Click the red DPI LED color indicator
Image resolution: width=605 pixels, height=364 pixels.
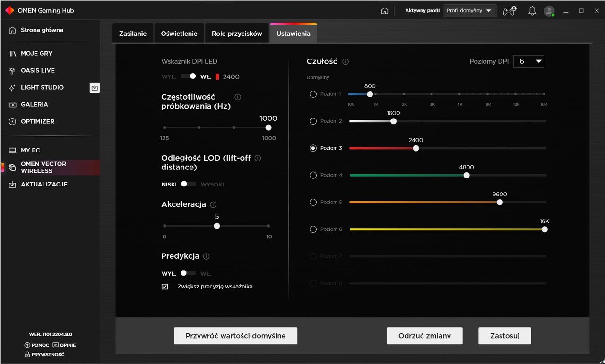217,77
